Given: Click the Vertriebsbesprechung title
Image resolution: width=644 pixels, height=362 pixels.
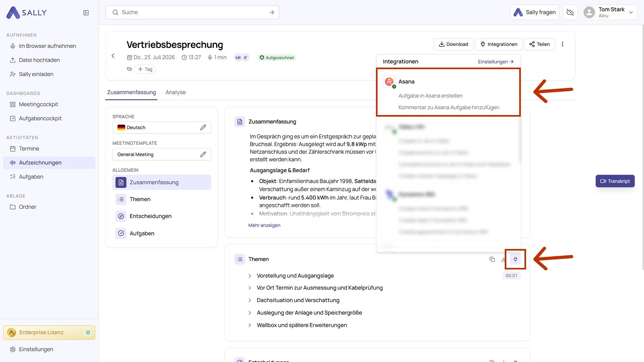Looking at the screenshot, I should click(175, 45).
